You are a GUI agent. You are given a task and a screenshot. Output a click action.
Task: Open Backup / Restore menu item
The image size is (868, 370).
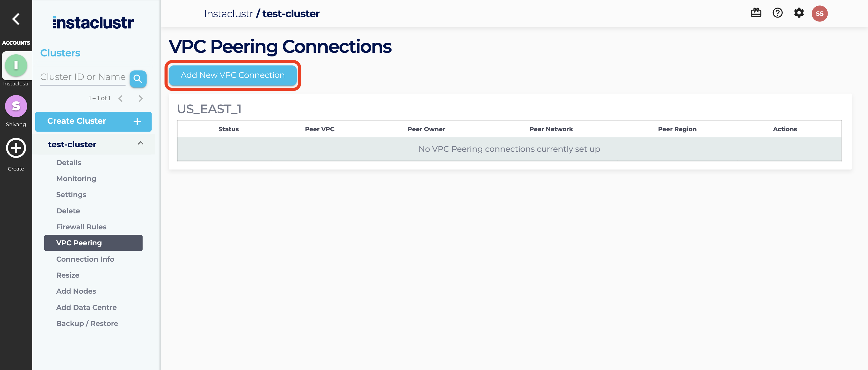click(x=87, y=324)
